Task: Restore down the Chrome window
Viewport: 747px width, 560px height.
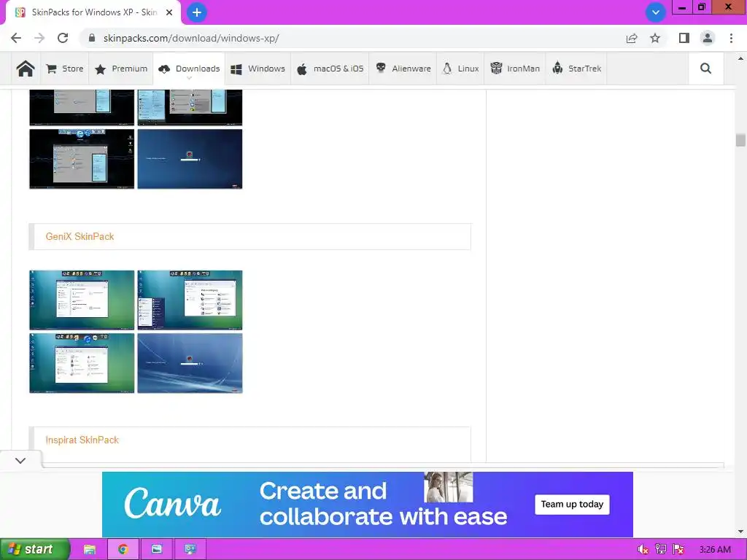Action: click(701, 7)
